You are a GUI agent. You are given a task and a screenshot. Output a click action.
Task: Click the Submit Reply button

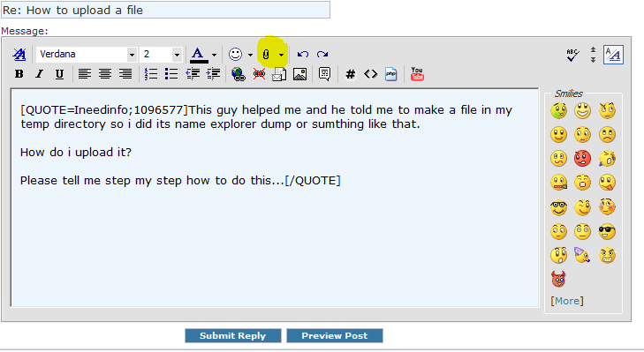pos(233,335)
